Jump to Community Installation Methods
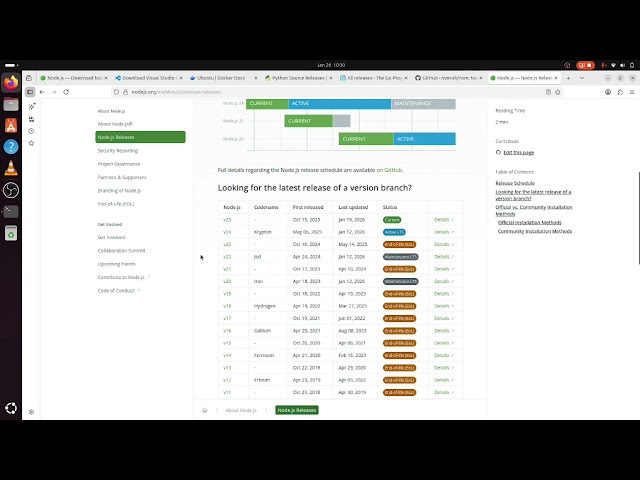The width and height of the screenshot is (640, 480). (535, 231)
